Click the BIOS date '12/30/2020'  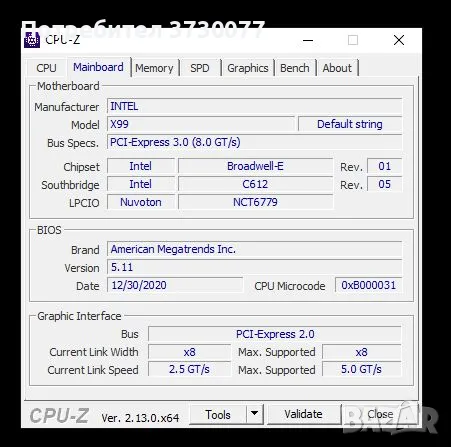(x=175, y=285)
